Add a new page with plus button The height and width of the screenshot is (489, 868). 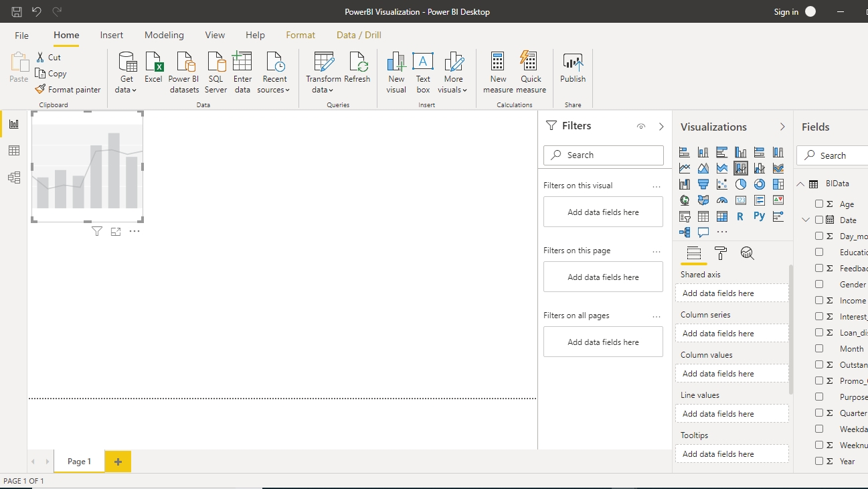pos(118,462)
